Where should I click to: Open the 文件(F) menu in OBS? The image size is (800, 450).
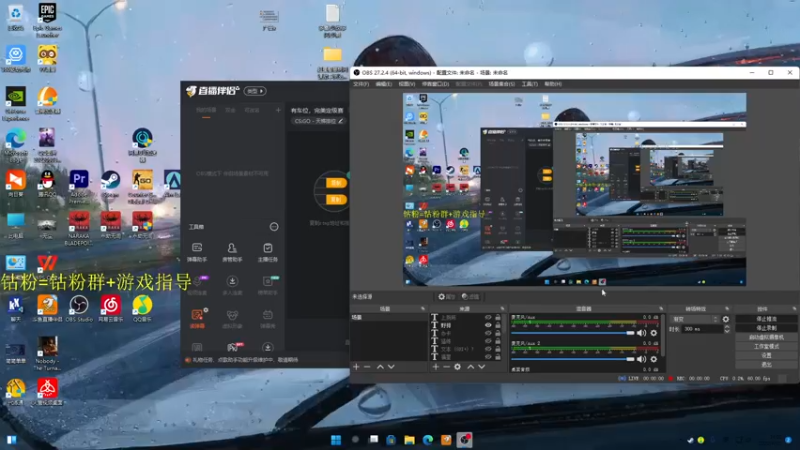click(x=361, y=84)
